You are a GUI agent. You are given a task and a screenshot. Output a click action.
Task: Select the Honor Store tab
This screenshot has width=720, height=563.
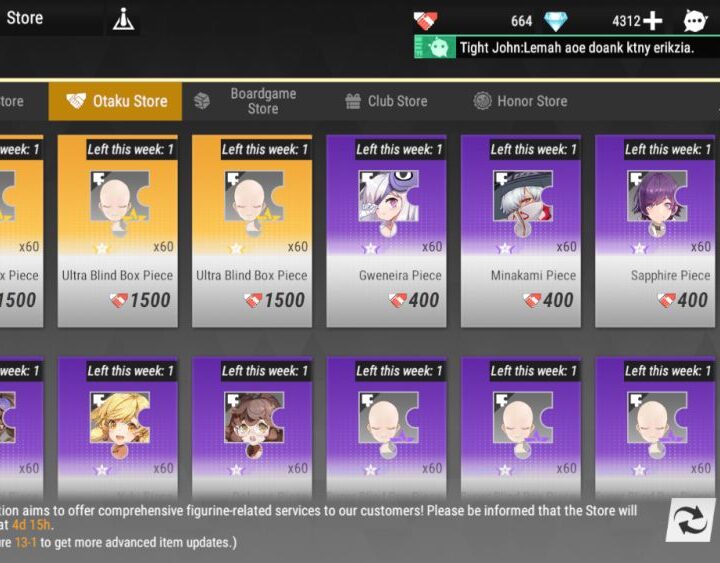pyautogui.click(x=520, y=101)
